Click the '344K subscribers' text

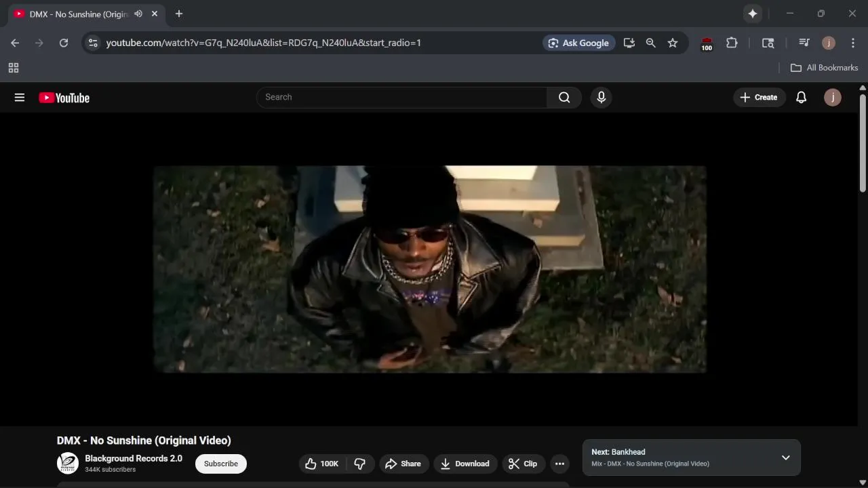(x=110, y=470)
